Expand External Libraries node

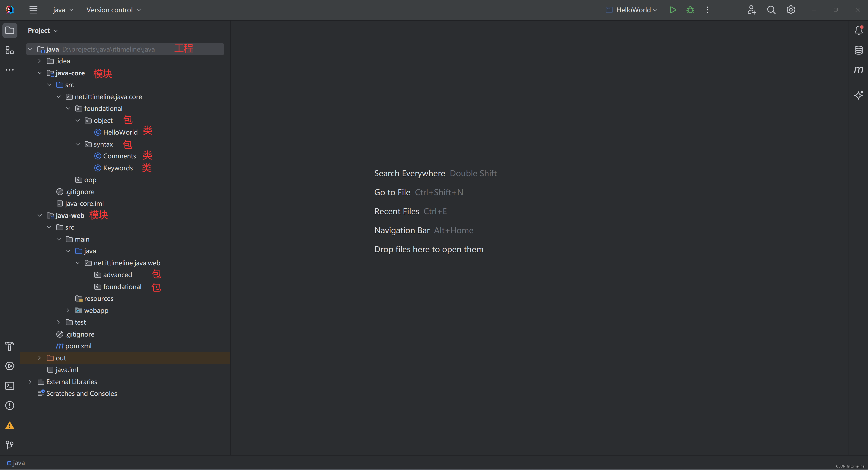click(30, 382)
